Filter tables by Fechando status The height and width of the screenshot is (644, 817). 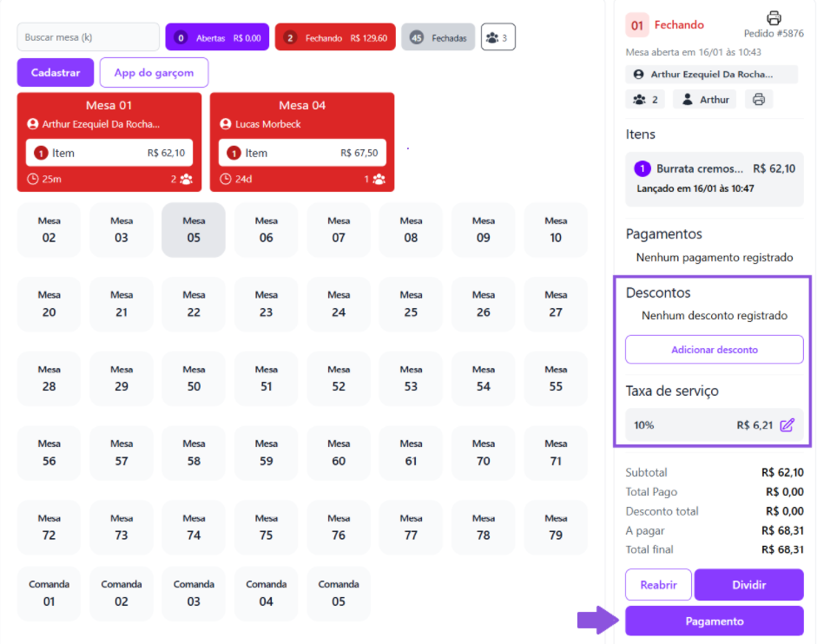[x=335, y=37]
